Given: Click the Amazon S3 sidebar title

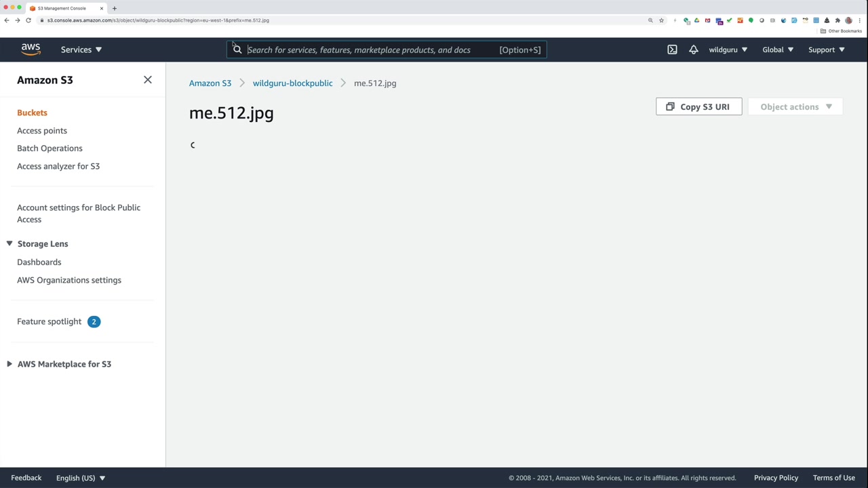Looking at the screenshot, I should (45, 80).
